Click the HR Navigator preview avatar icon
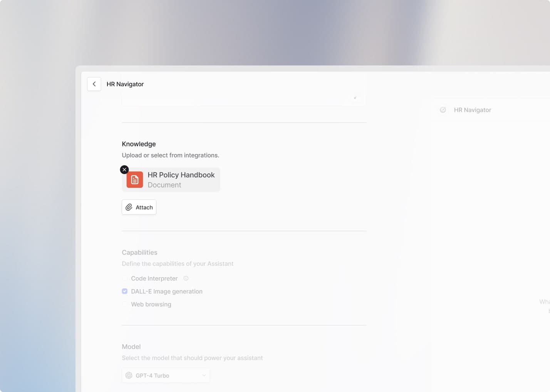 click(443, 110)
